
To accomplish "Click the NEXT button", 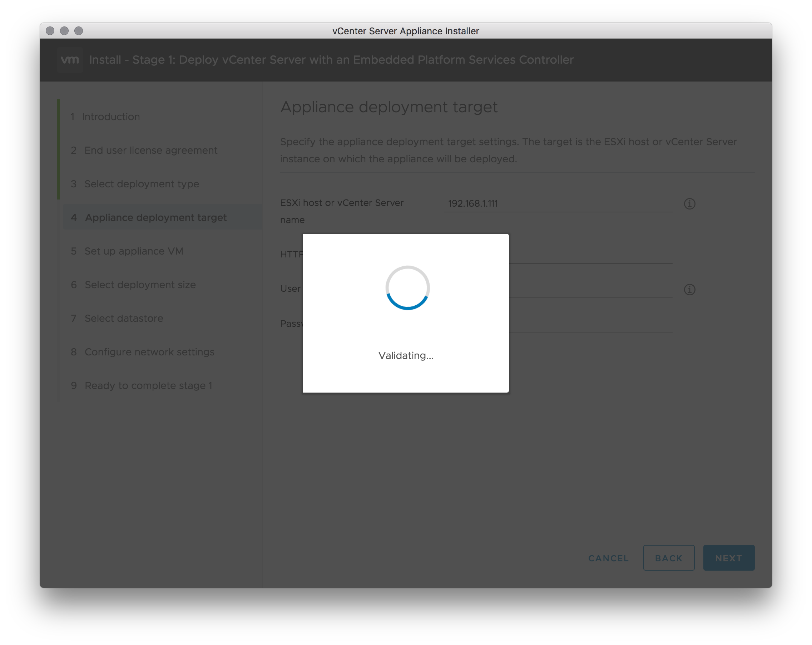I will point(728,558).
